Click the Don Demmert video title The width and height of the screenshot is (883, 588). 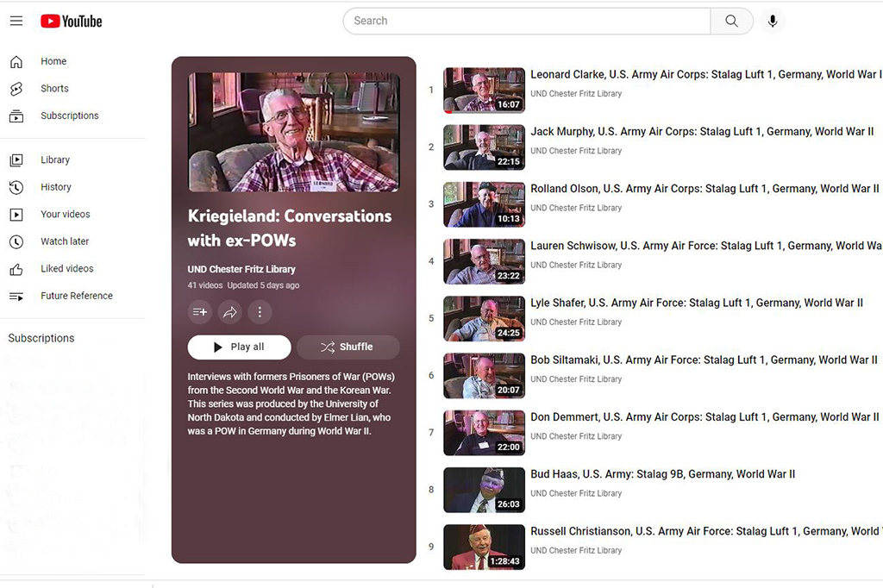[705, 417]
